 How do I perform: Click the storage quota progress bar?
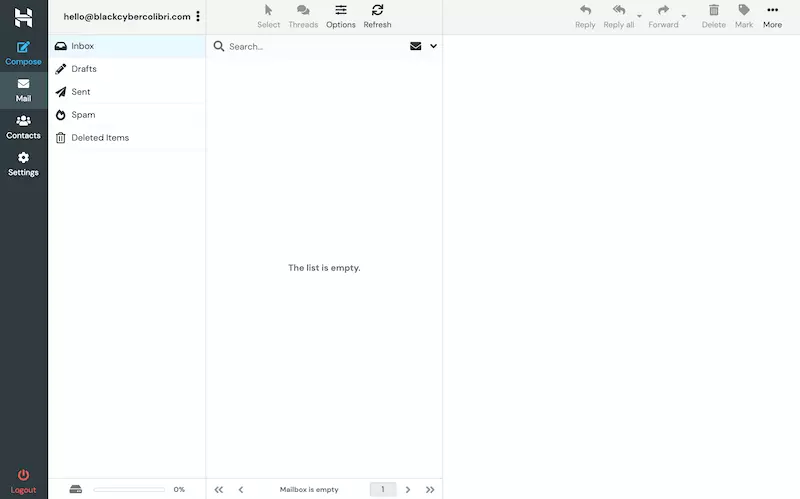click(129, 489)
